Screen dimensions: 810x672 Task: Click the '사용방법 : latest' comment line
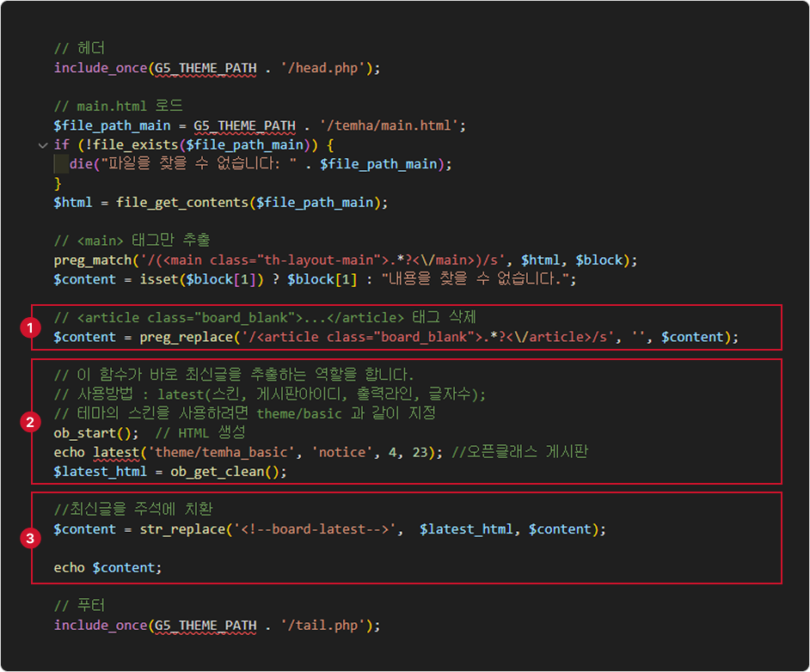[x=270, y=394]
